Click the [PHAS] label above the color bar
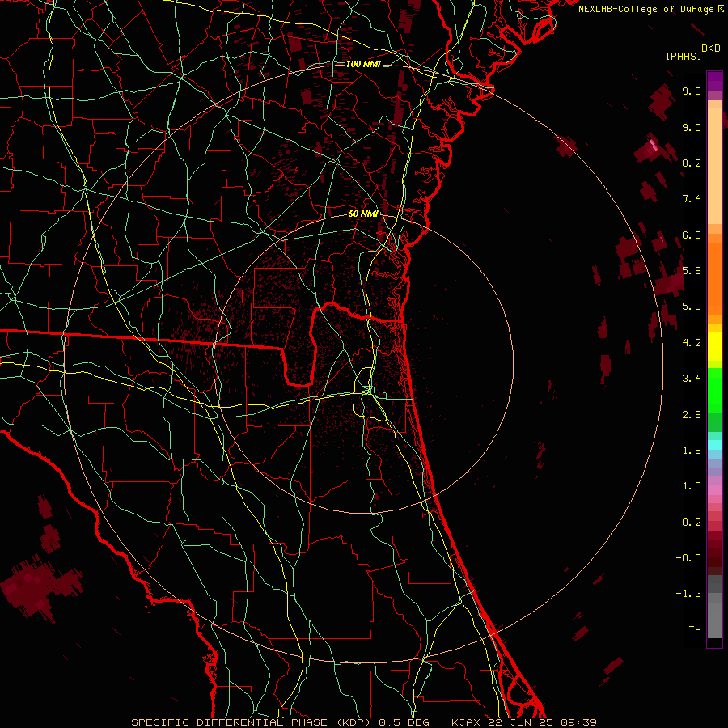The image size is (728, 728). [x=684, y=56]
